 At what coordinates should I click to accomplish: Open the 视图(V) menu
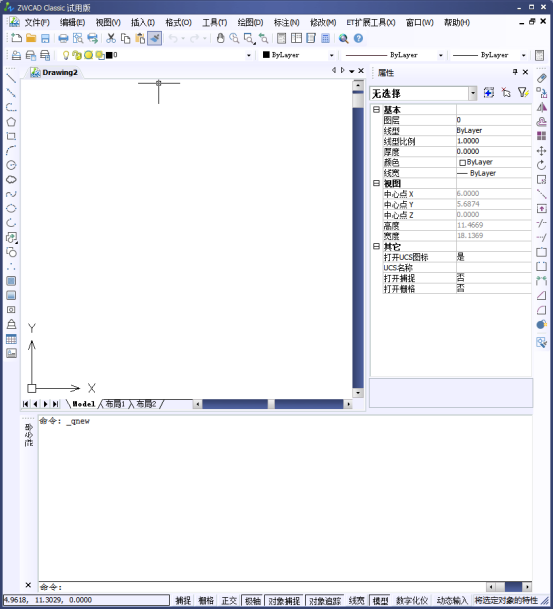coord(108,23)
